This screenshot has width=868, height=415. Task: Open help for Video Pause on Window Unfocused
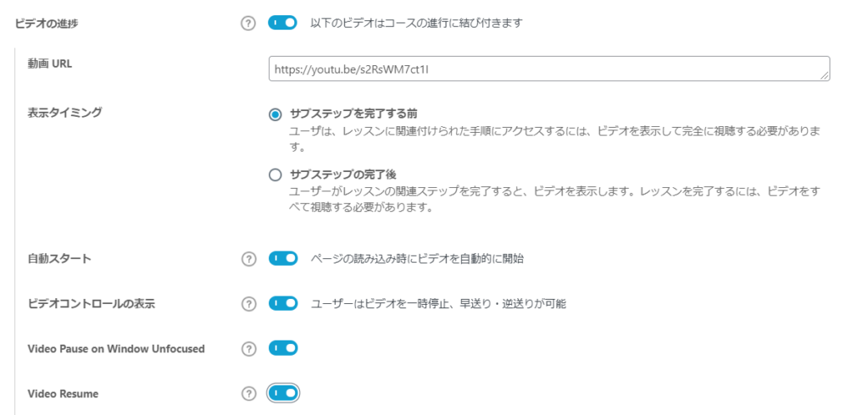249,349
